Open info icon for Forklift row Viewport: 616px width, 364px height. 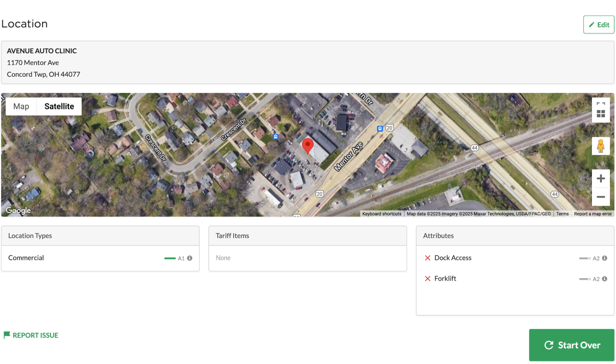point(605,279)
